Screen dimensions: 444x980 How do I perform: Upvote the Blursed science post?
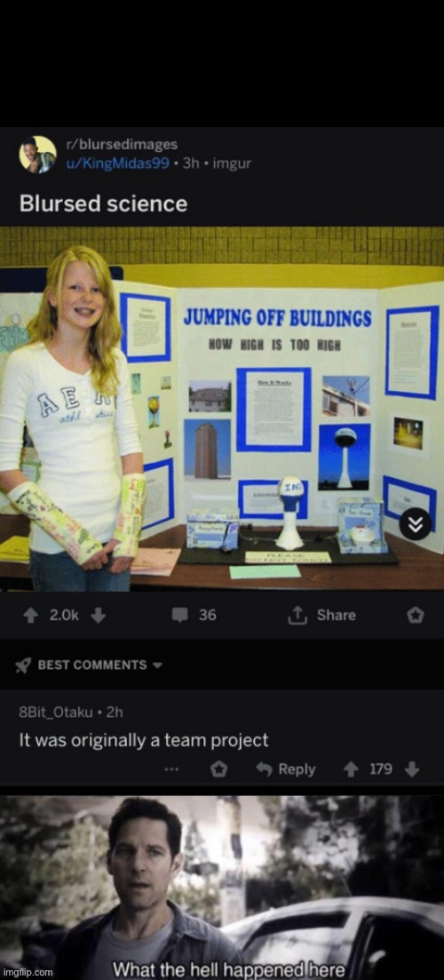(x=30, y=616)
